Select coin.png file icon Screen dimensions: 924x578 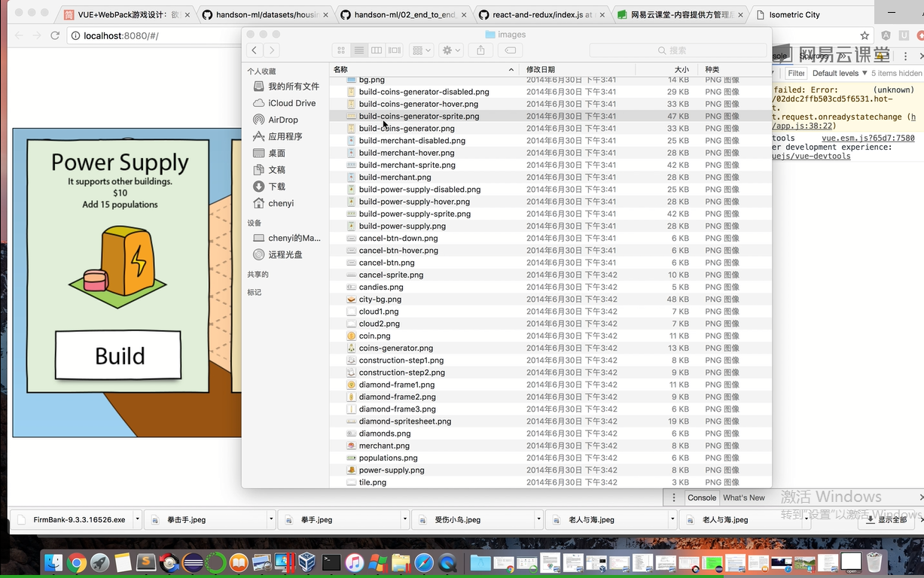click(x=352, y=336)
